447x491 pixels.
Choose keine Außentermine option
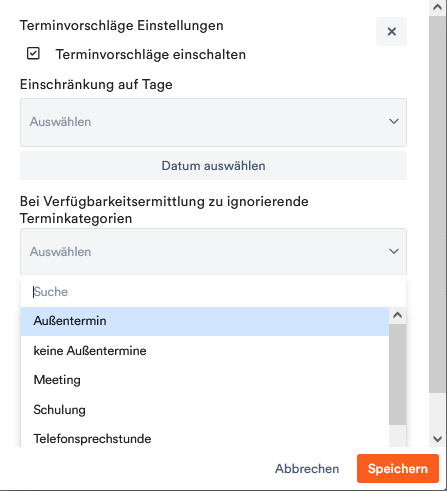click(x=205, y=351)
